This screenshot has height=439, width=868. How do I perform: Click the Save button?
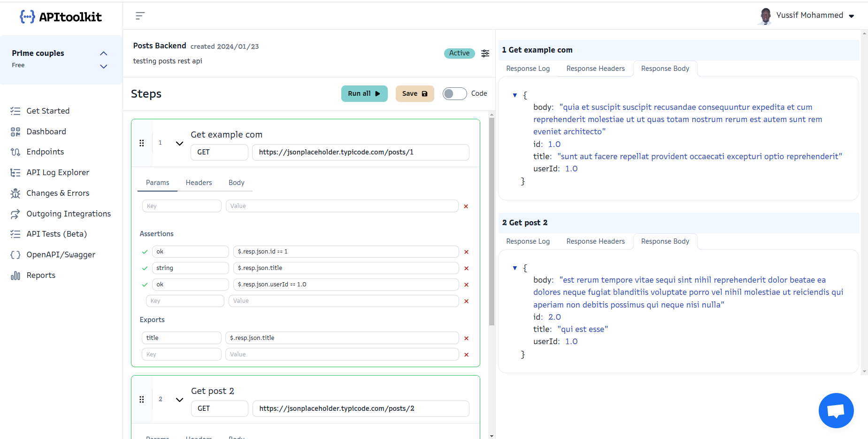pyautogui.click(x=415, y=93)
